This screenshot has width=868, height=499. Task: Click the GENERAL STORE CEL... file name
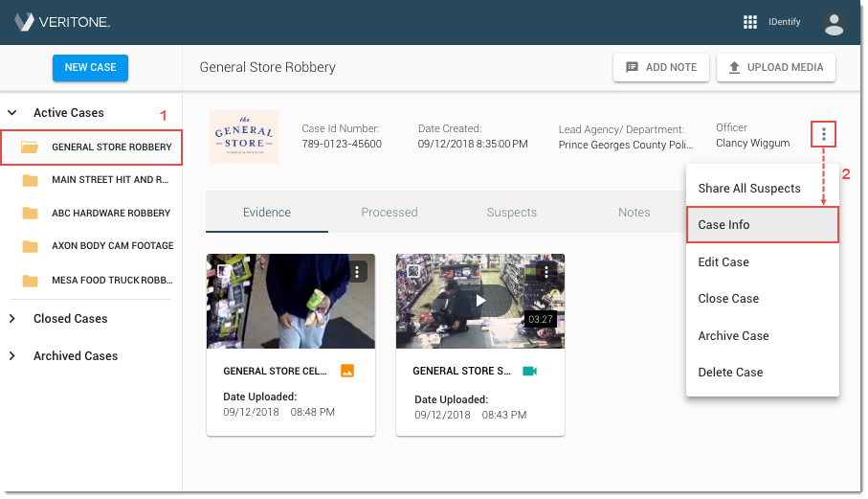(275, 371)
